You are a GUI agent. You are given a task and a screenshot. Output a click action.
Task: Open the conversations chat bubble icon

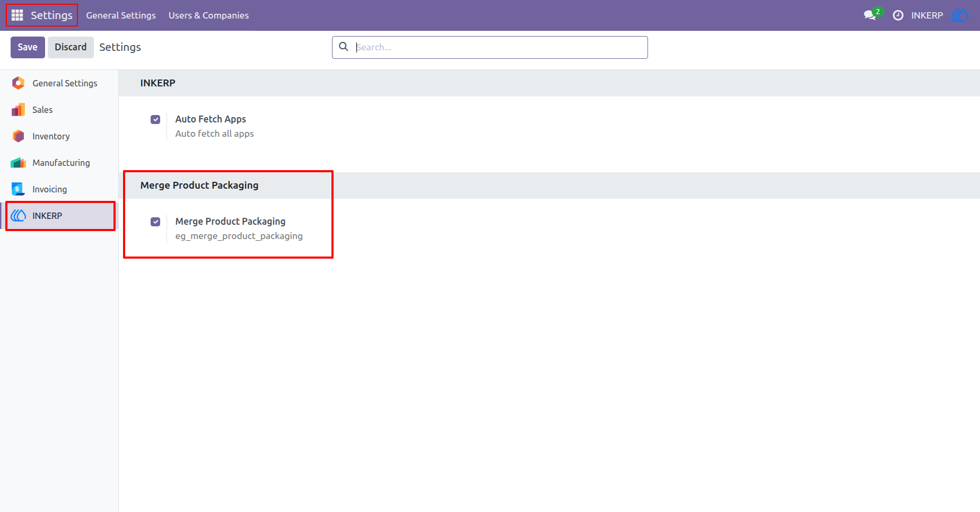coord(870,15)
